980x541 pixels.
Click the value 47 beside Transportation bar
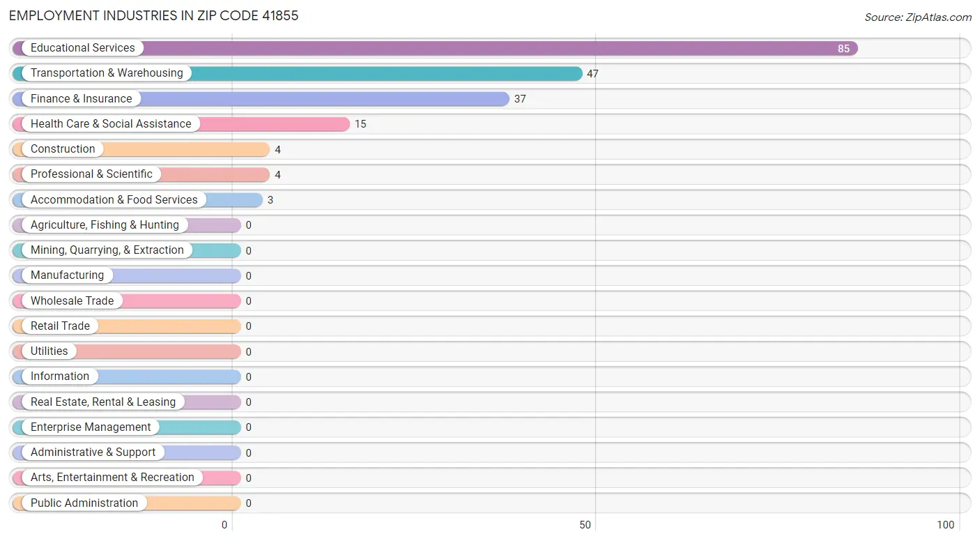coord(592,74)
